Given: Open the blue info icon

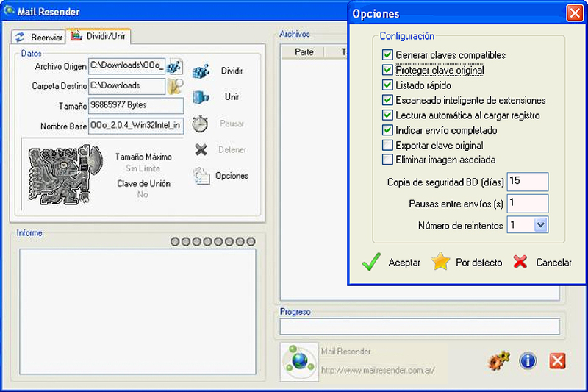Looking at the screenshot, I should 528,361.
